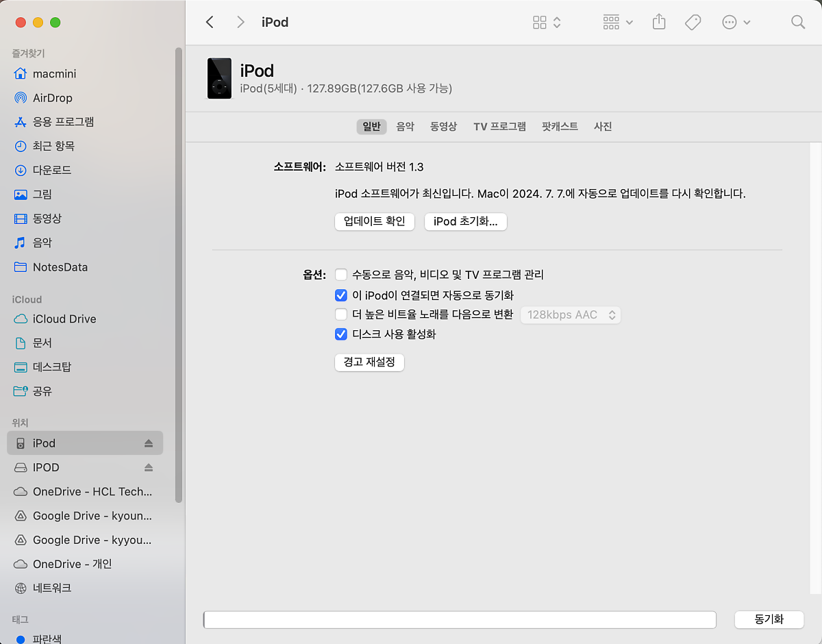Viewport: 822px width, 644px height.
Task: Open 데스크탑 in the sidebar
Action: click(85, 367)
